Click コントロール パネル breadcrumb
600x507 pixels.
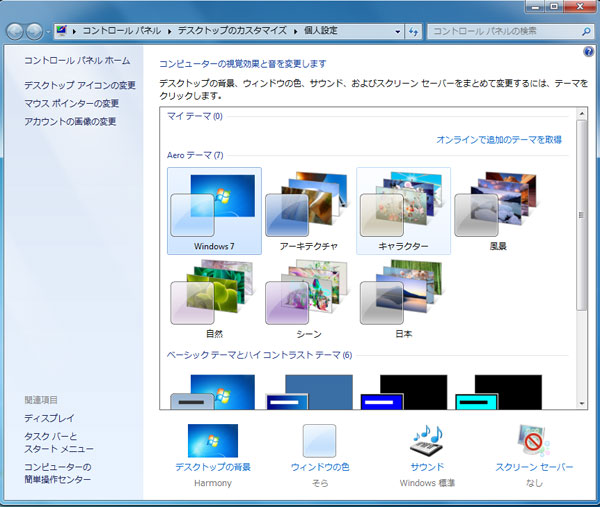pyautogui.click(x=122, y=31)
